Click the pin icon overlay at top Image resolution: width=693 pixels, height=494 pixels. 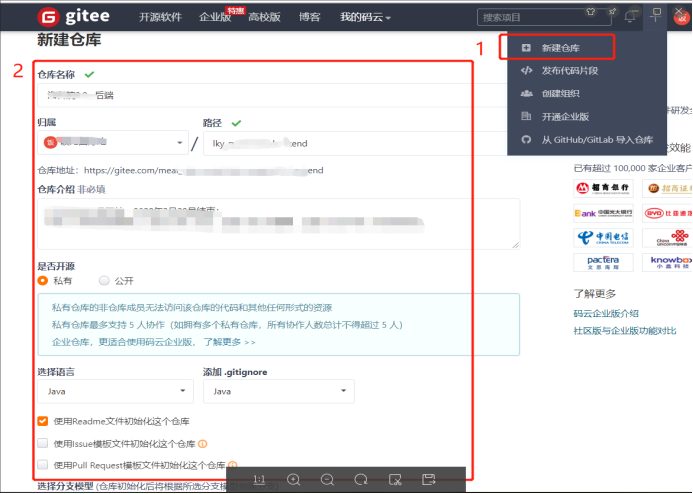(x=612, y=11)
